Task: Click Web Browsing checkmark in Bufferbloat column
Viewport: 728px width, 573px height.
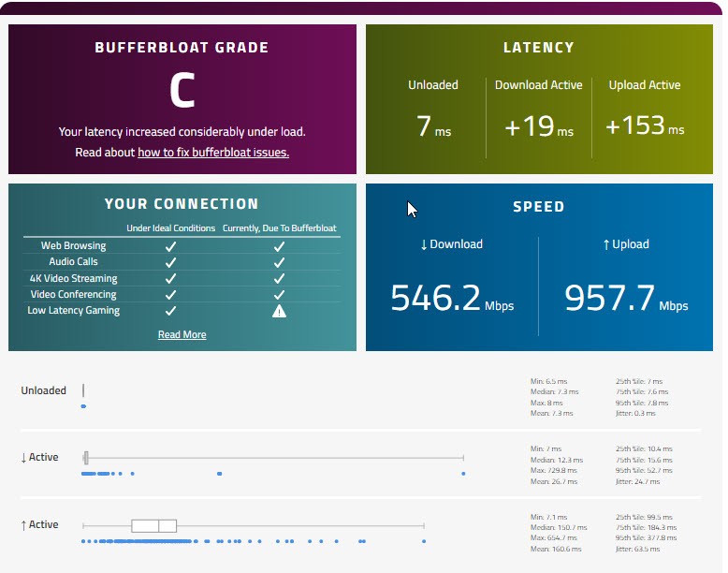Action: 279,246
